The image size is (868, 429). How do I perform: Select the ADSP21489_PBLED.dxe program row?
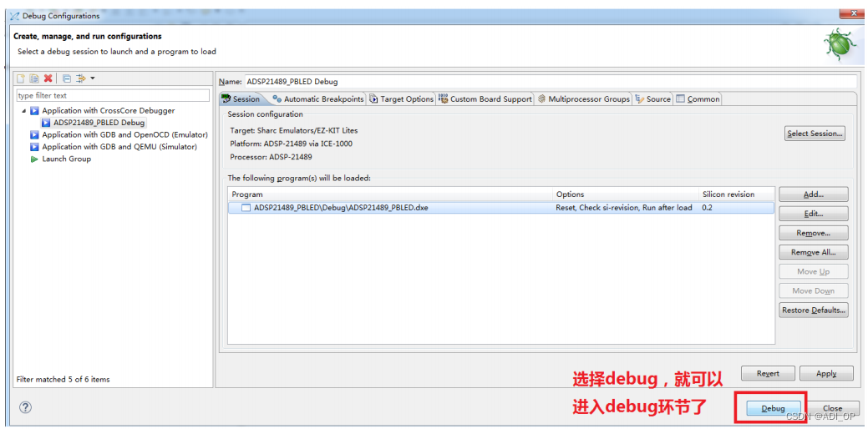[x=500, y=208]
